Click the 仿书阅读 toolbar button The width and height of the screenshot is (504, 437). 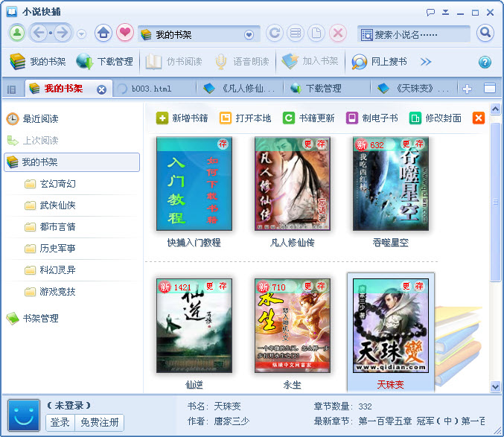174,61
